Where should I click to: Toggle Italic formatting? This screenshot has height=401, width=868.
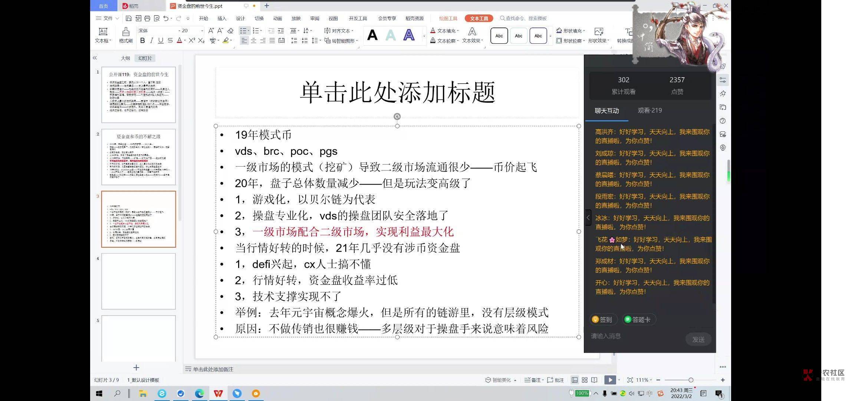[x=151, y=41]
